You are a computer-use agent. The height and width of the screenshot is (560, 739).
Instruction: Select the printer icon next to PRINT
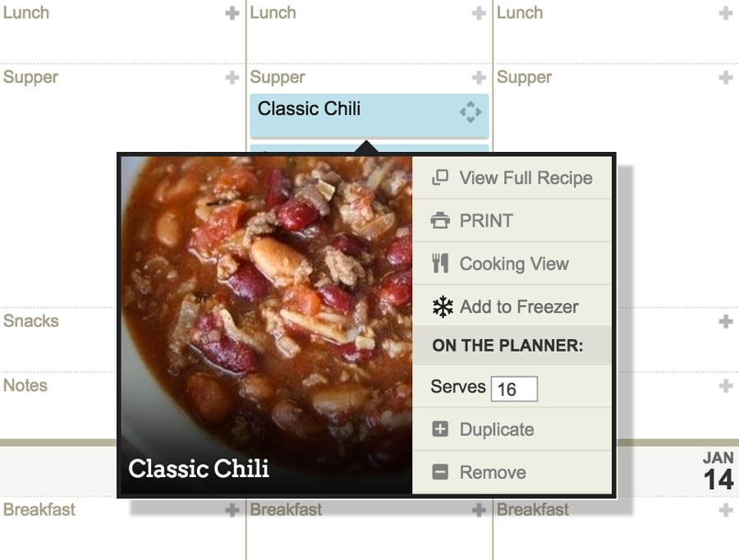coord(440,220)
